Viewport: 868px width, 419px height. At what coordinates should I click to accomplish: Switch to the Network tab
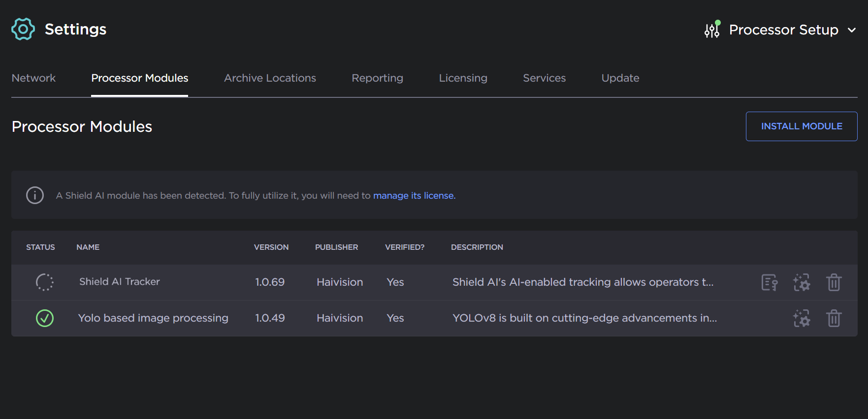pyautogui.click(x=33, y=78)
